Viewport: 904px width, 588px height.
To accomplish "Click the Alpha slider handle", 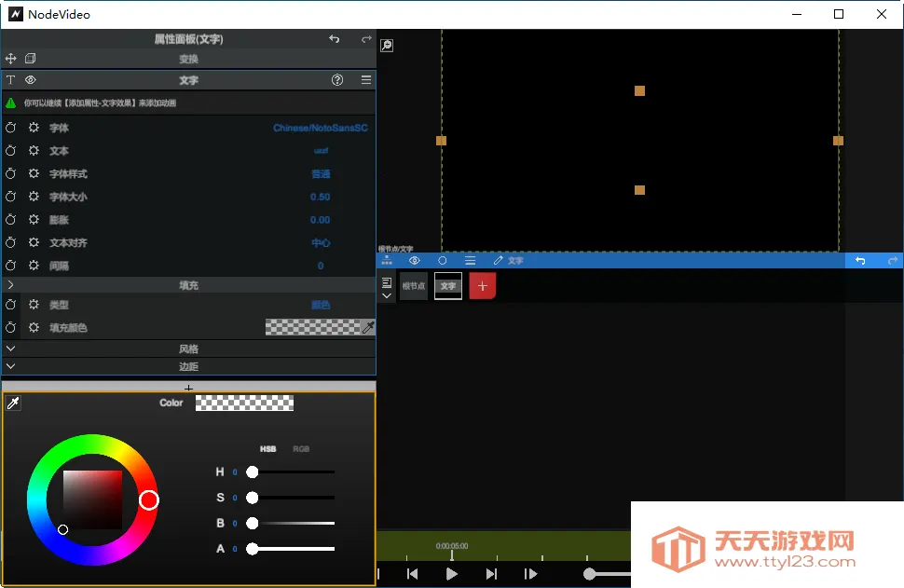I will click(252, 549).
